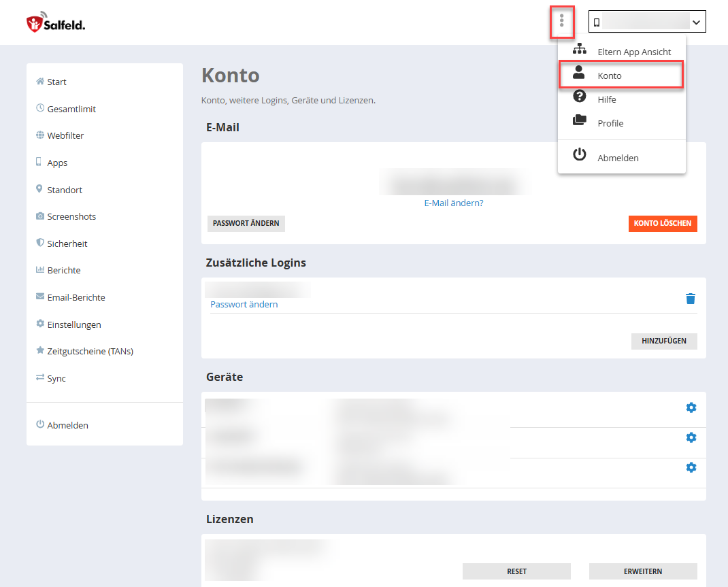Viewport: 728px width, 587px height.
Task: Click the KONTO LÖSCHEN button
Action: point(662,223)
